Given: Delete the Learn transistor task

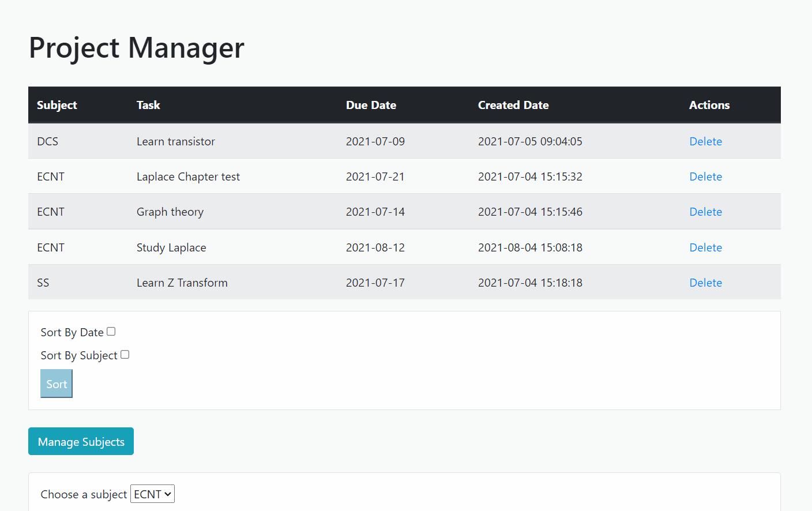Looking at the screenshot, I should tap(706, 141).
